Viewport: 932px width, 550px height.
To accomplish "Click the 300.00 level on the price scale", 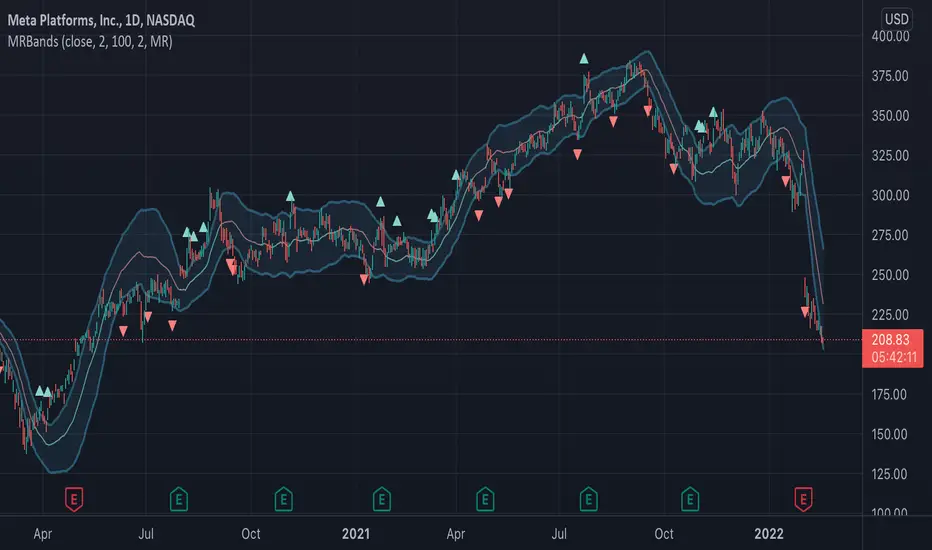I will [890, 196].
